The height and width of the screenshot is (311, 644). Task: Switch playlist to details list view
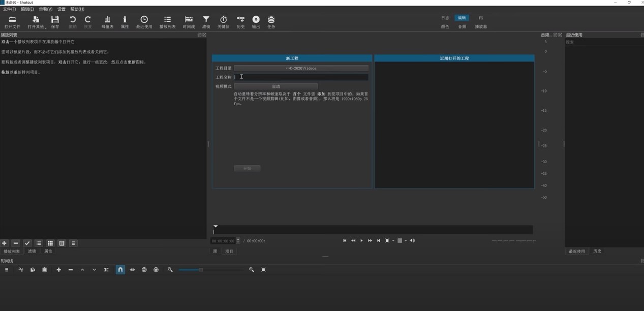tap(39, 243)
